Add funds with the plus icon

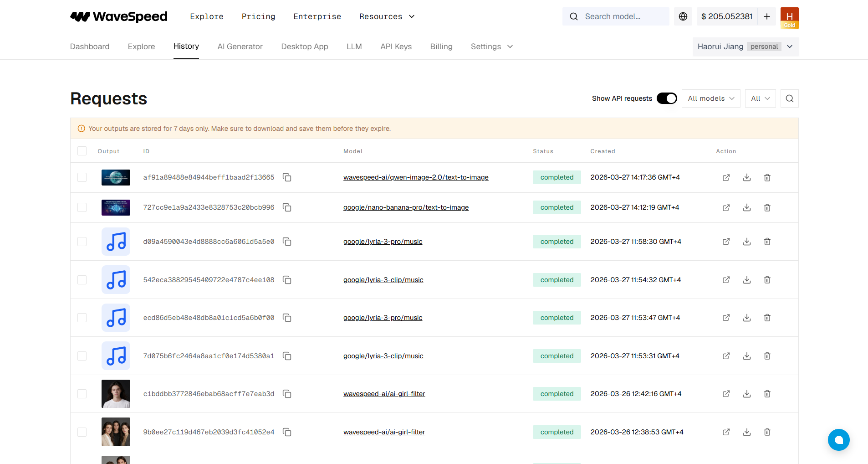click(767, 16)
